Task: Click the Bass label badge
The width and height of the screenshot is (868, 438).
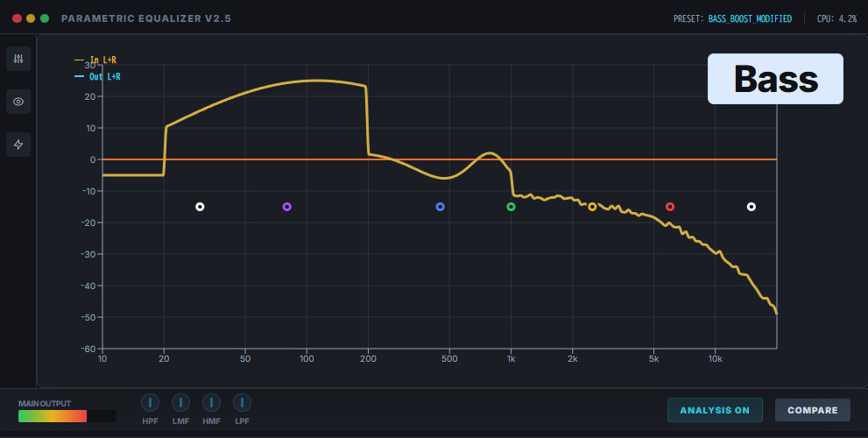Action: [775, 79]
